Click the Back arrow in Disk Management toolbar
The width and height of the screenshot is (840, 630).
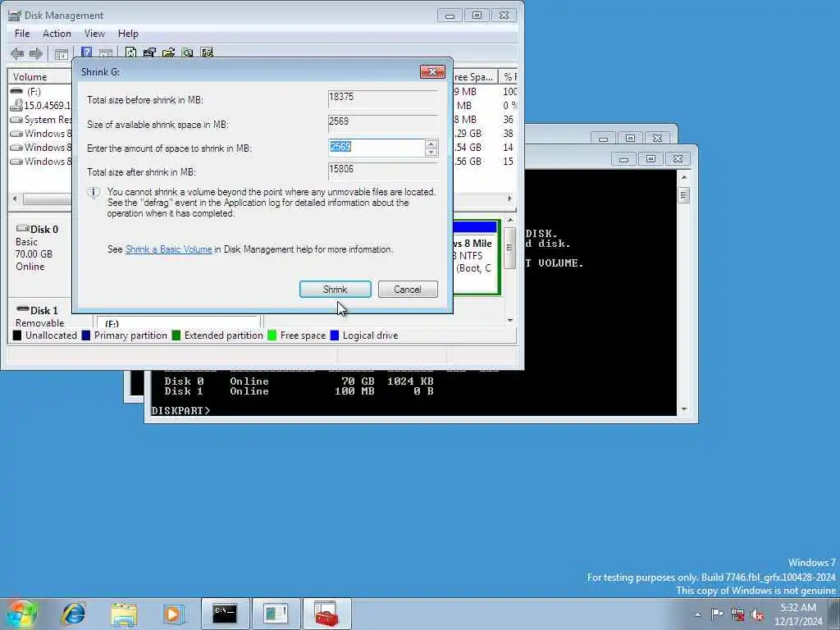click(17, 53)
